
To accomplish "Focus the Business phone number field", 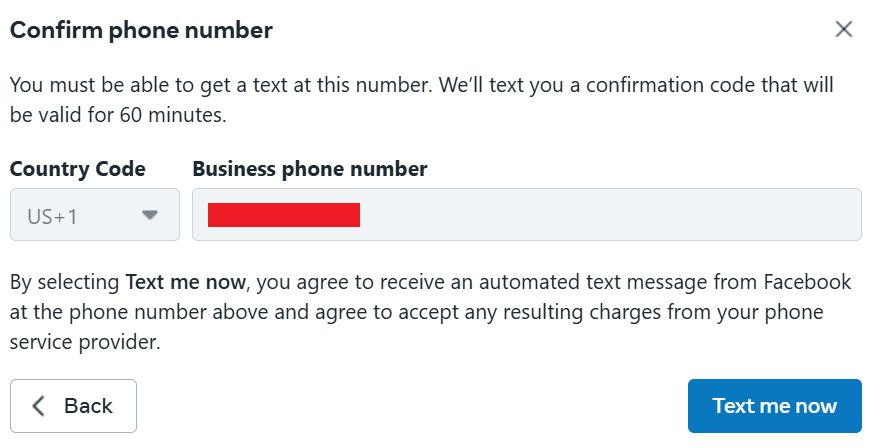I will (526, 215).
